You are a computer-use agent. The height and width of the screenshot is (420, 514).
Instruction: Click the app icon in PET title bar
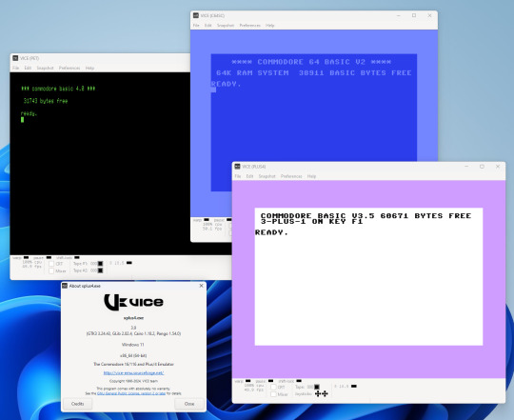click(15, 58)
